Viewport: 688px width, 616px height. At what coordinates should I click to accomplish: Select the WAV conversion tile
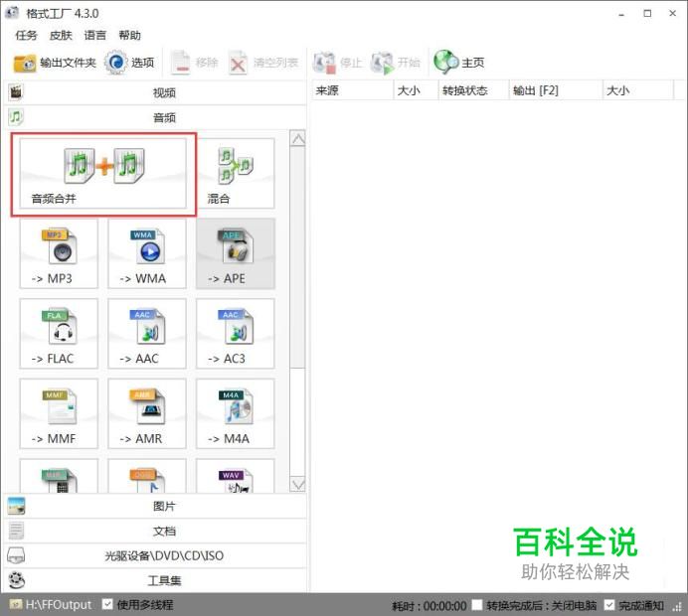(x=236, y=476)
